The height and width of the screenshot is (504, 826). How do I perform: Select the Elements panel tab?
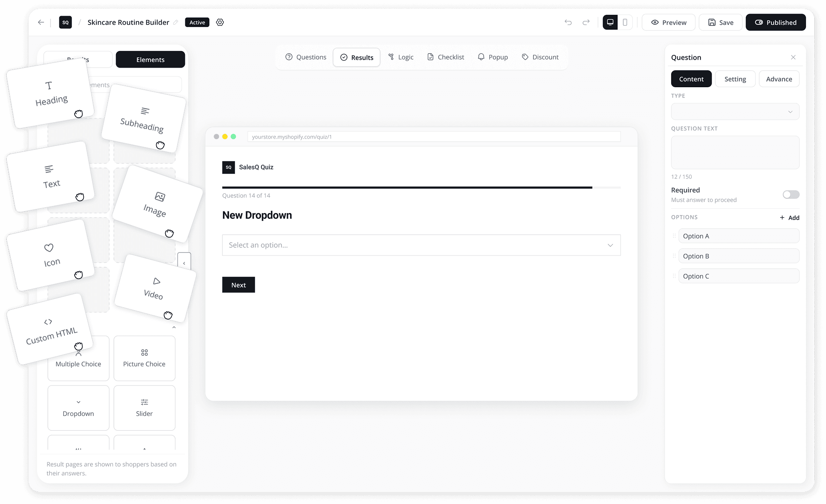(150, 59)
